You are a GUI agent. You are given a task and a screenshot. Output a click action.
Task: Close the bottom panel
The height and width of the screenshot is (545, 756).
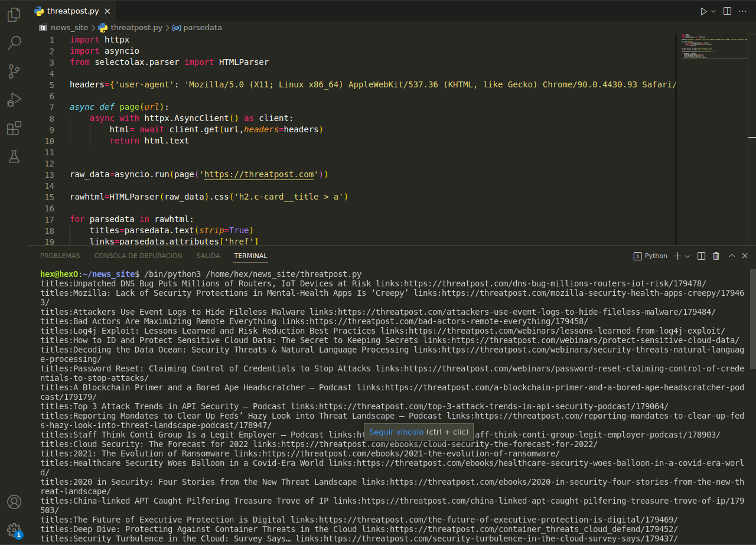click(745, 256)
